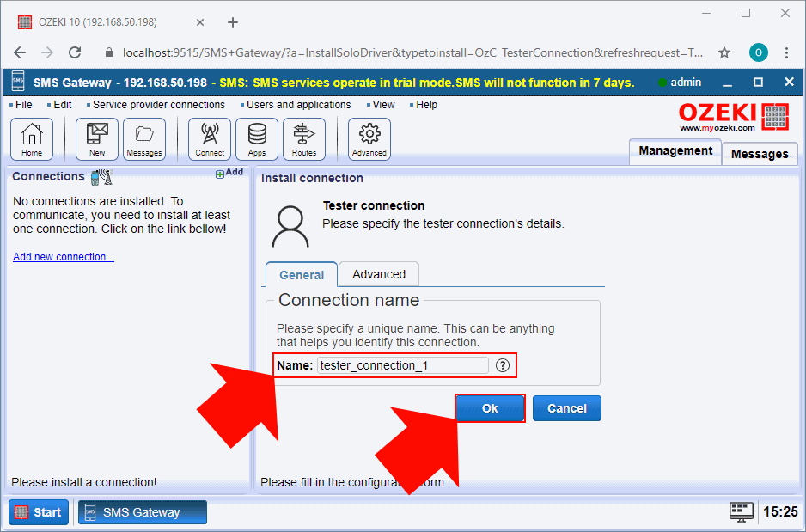
Task: Click the Connect antenna toolbar icon
Action: tap(209, 138)
